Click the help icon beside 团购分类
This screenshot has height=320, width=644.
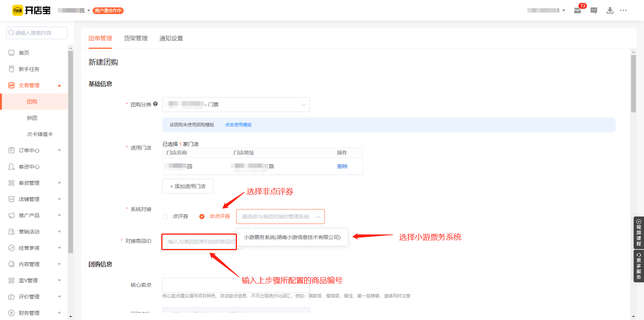[x=155, y=104]
